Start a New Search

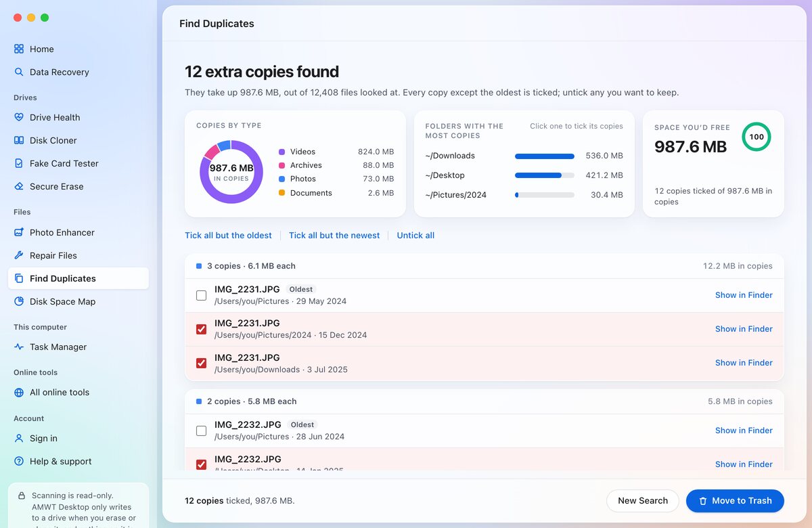coord(643,501)
